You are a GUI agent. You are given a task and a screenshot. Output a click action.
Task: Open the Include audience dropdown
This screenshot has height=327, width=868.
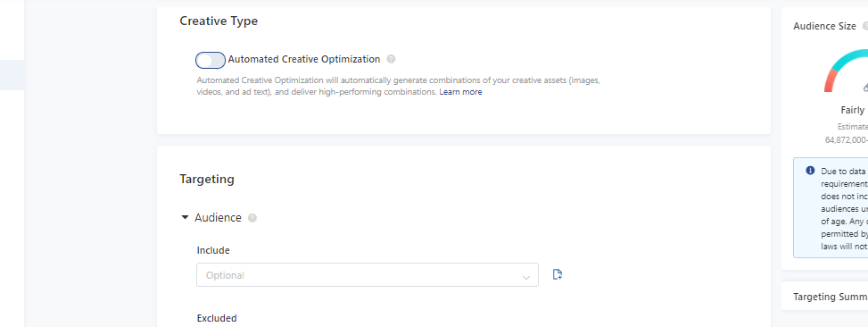367,275
